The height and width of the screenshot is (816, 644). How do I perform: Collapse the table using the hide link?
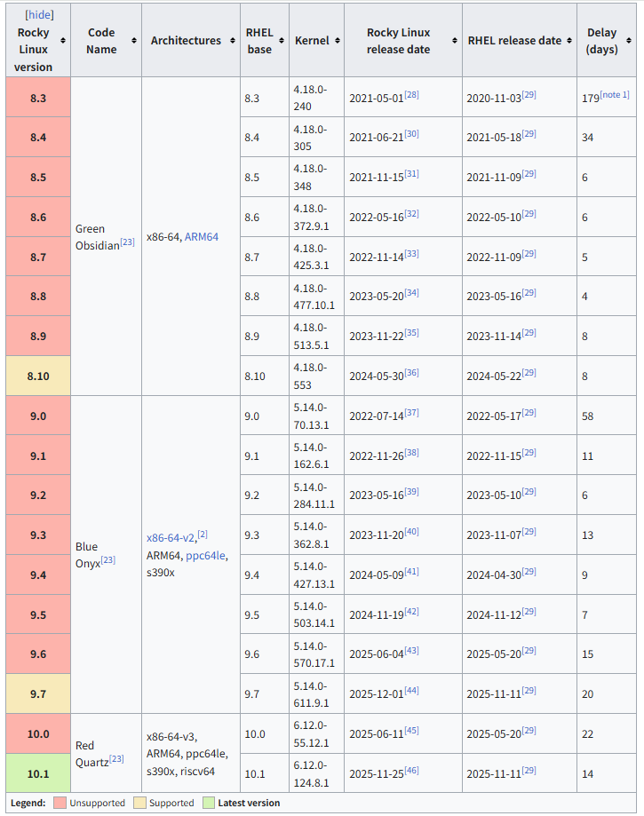tap(38, 14)
